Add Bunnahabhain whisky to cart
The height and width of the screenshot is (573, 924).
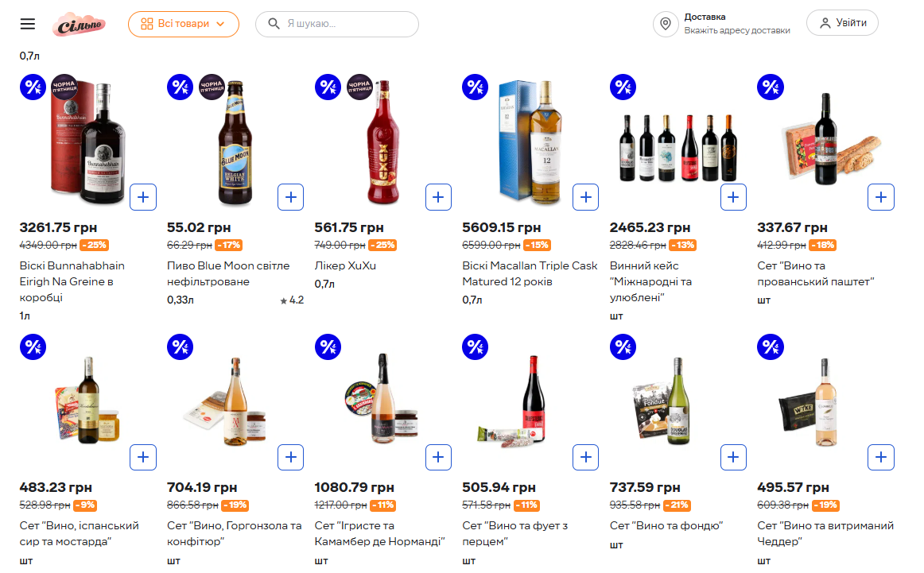(x=143, y=197)
